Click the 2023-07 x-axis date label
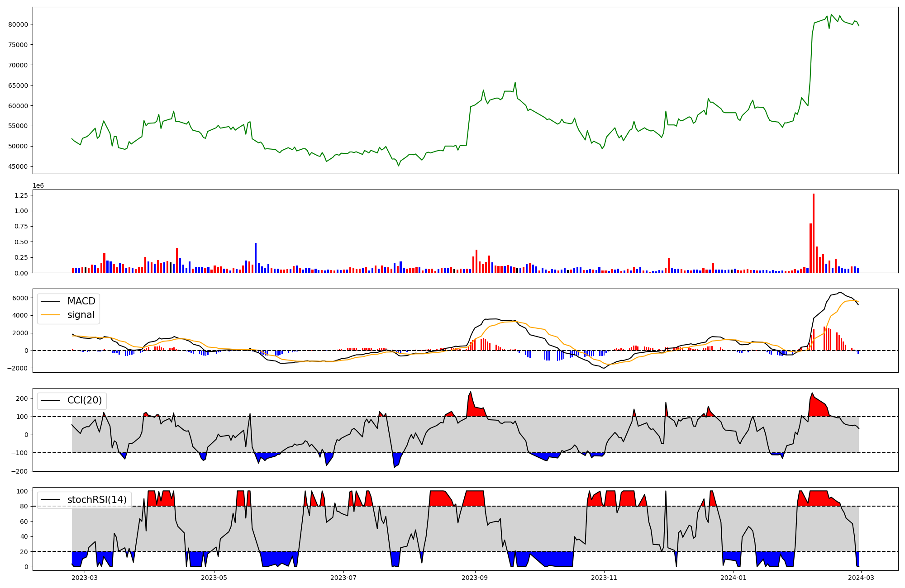 pos(343,578)
